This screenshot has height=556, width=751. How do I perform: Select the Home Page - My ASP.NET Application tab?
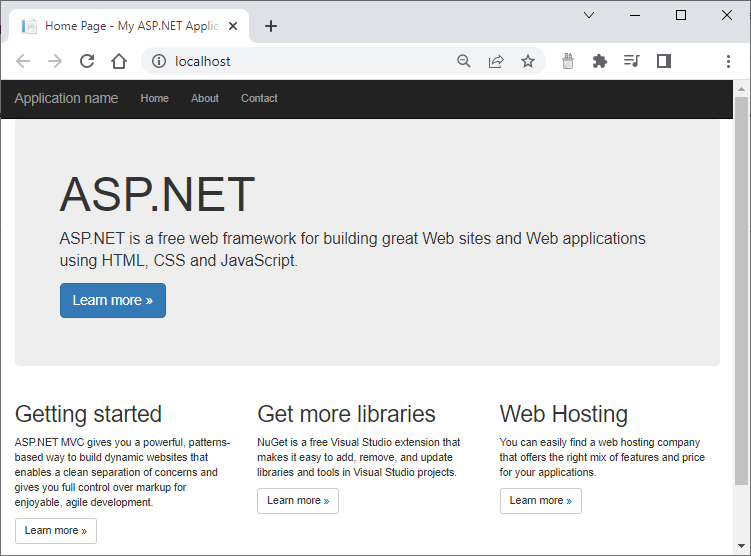[129, 26]
